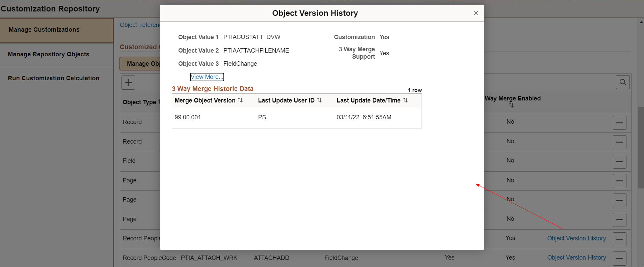This screenshot has width=644, height=267.
Task: Delete the second Record row with minus button
Action: pyautogui.click(x=620, y=142)
